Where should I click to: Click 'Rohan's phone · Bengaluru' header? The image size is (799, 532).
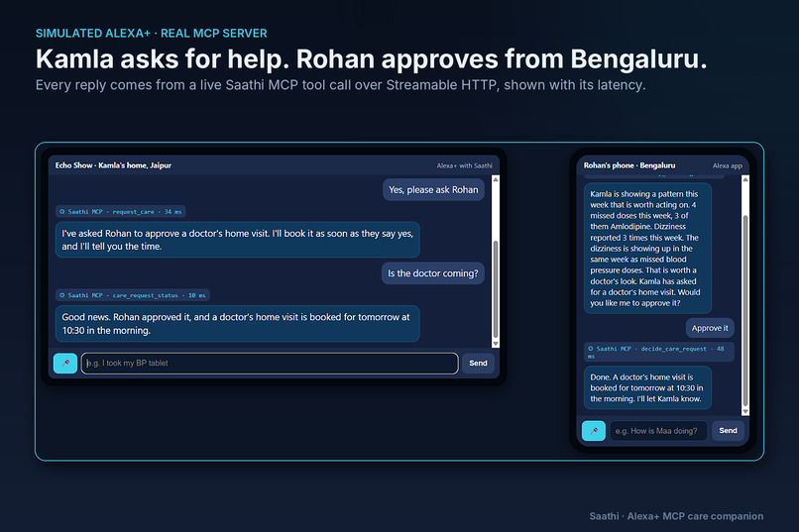pos(629,165)
